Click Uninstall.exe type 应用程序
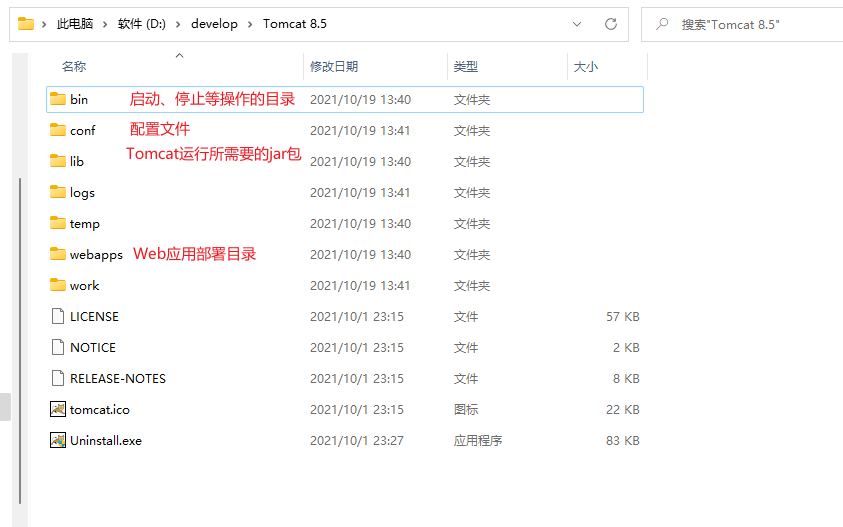 (477, 441)
